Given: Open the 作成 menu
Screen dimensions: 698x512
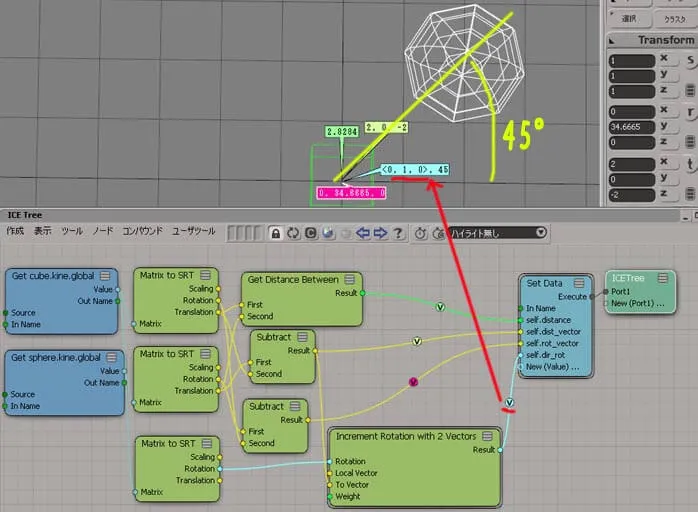Looking at the screenshot, I should (15, 231).
